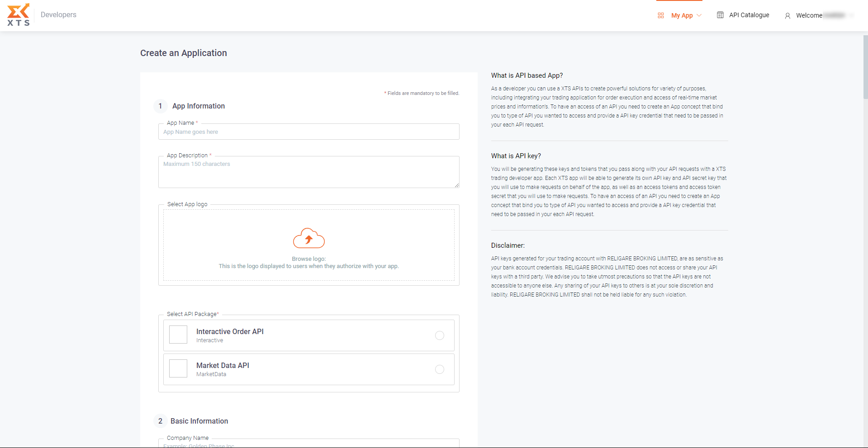Expand the My App dropdown chevron
The image size is (868, 448).
pos(699,15)
